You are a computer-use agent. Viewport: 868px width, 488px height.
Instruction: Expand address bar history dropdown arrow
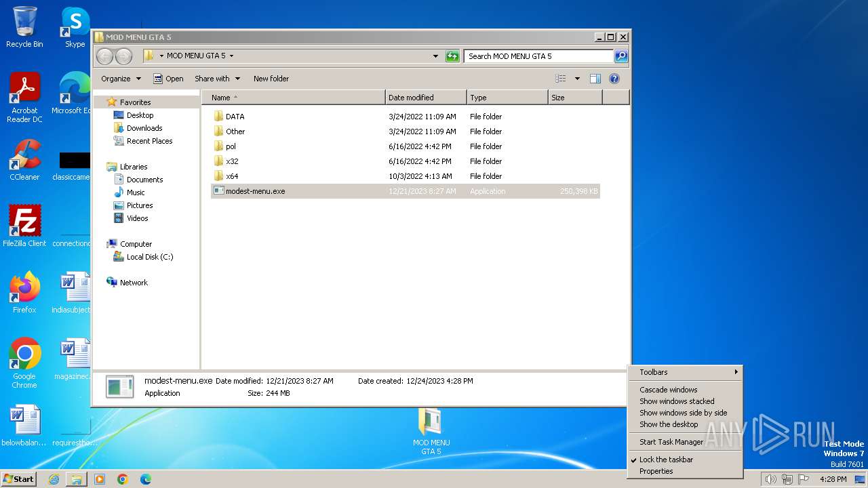[435, 56]
